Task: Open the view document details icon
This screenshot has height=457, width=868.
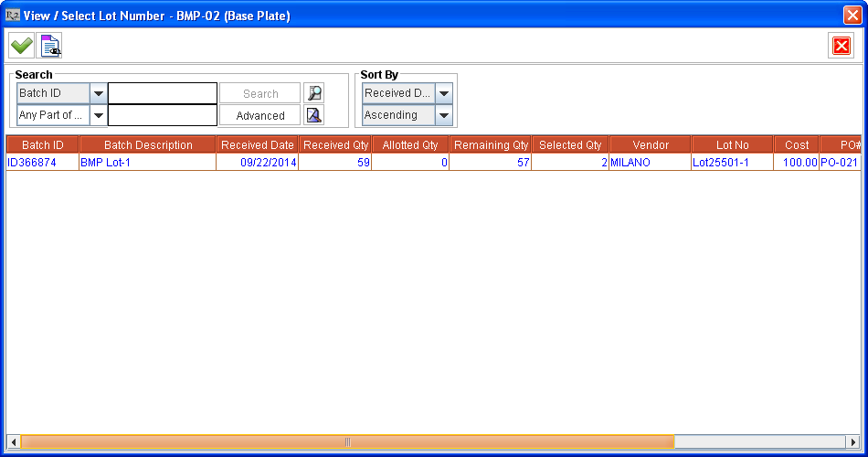Action: (49, 46)
